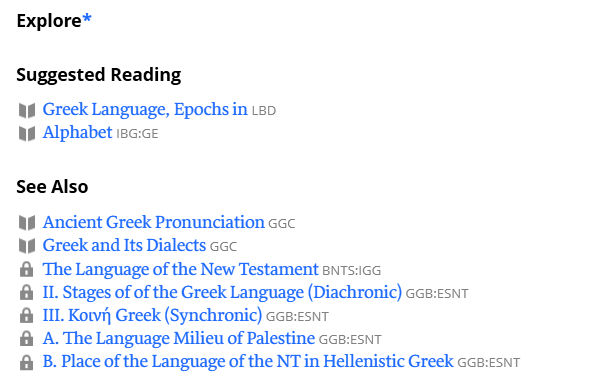Open Ancient Greek Pronunciation link
The height and width of the screenshot is (383, 615).
coord(153,223)
